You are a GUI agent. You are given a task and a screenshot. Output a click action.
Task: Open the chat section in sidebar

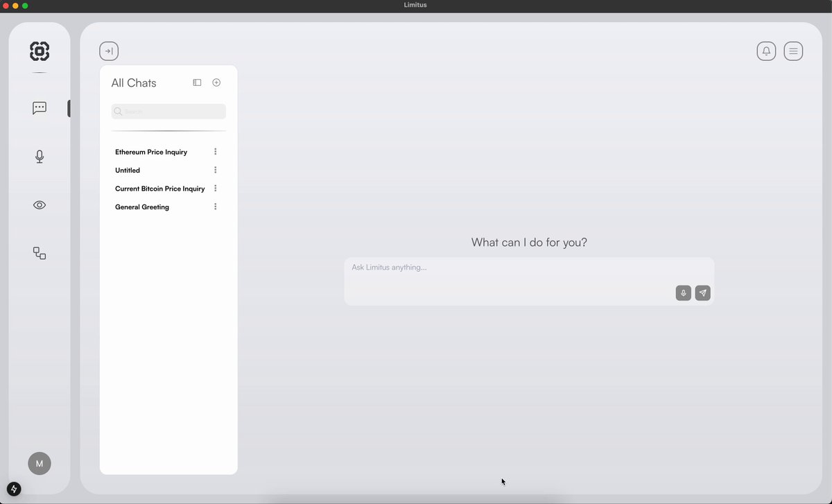[x=40, y=108]
